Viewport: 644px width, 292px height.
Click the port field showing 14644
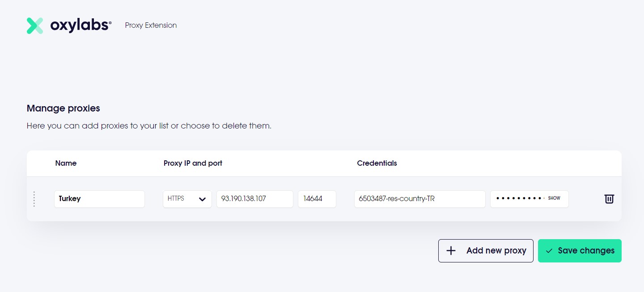317,199
